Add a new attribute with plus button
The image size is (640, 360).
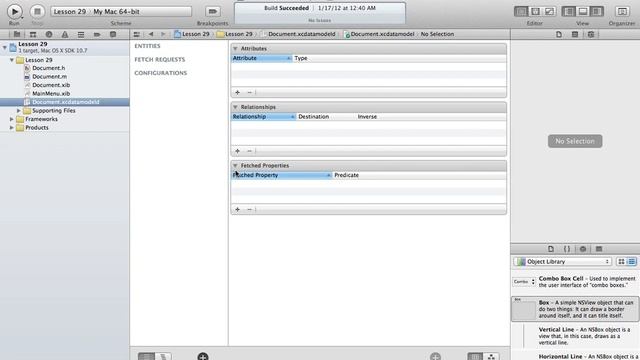point(238,92)
